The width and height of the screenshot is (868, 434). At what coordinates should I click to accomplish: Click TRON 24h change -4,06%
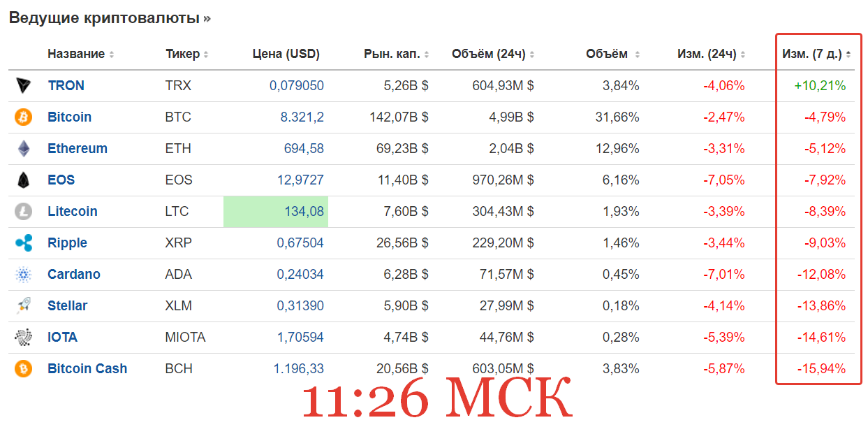click(723, 86)
